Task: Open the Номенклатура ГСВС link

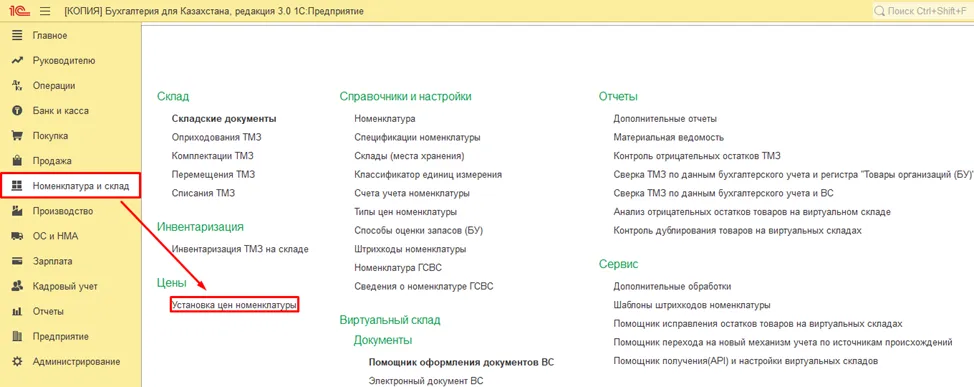Action: (398, 268)
